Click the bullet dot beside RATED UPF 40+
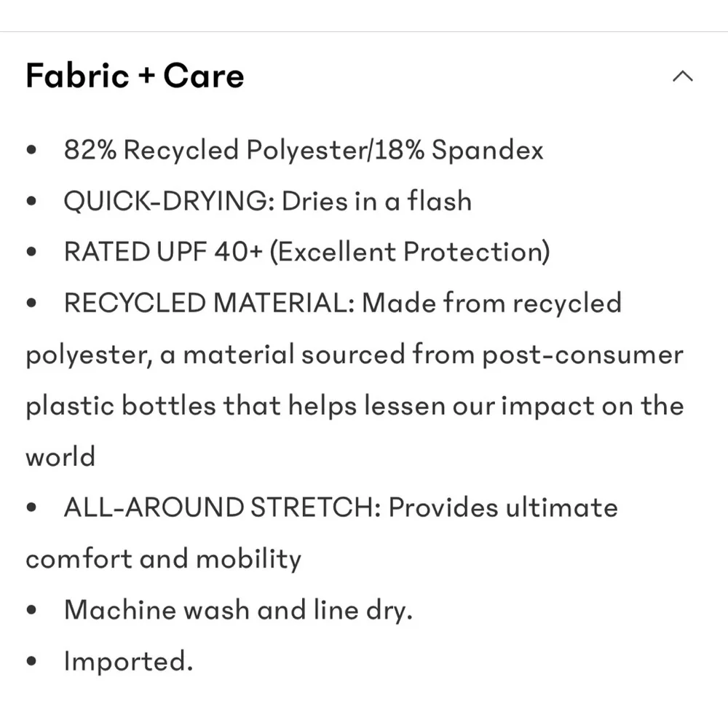The width and height of the screenshot is (728, 728). pyautogui.click(x=31, y=252)
